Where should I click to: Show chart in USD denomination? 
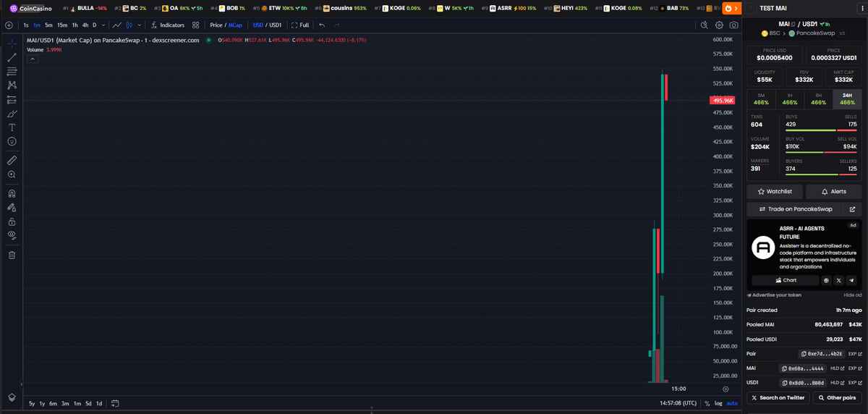[x=258, y=25]
